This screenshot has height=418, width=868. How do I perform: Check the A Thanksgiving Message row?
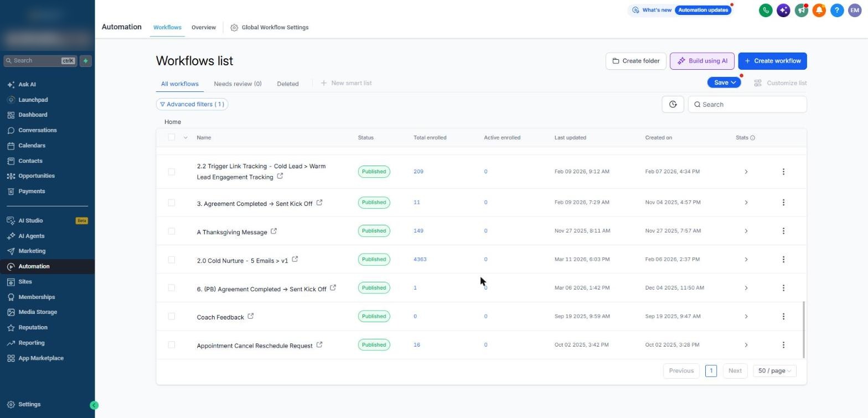click(172, 231)
